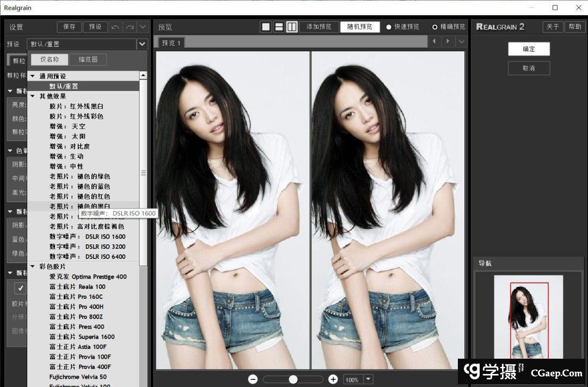This screenshot has width=588, height=387.
Task: Toggle the checkbox in bottom-left settings panel
Action: pos(21,288)
